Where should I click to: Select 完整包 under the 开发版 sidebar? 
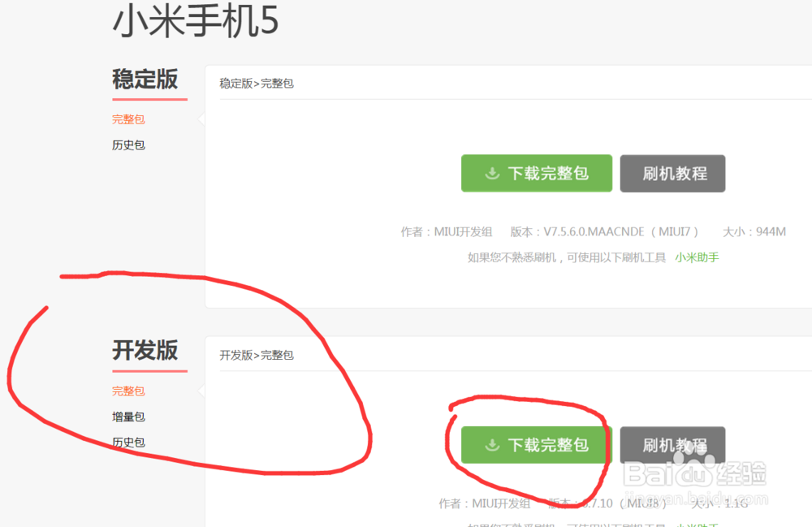pos(127,391)
